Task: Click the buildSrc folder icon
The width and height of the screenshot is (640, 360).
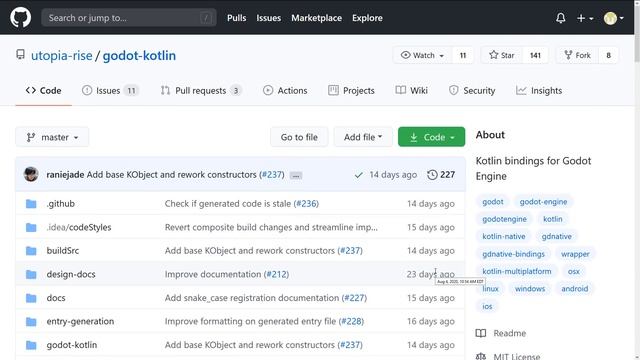Action: (x=31, y=251)
